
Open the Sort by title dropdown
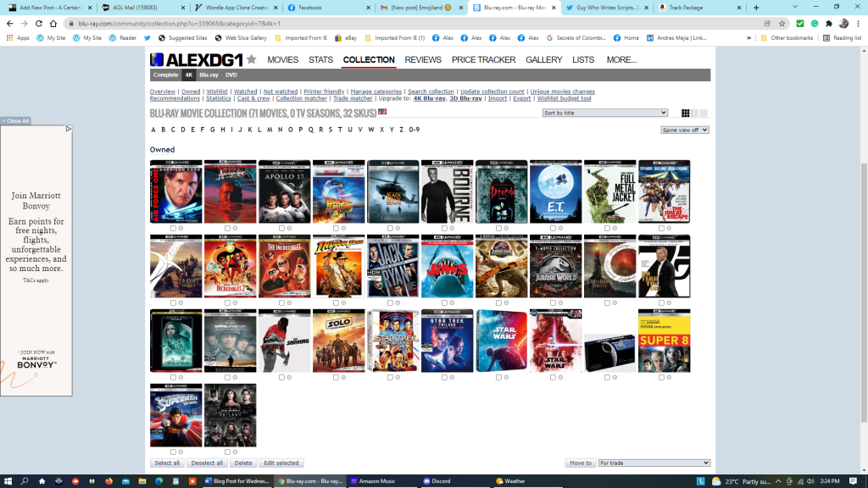pos(604,113)
